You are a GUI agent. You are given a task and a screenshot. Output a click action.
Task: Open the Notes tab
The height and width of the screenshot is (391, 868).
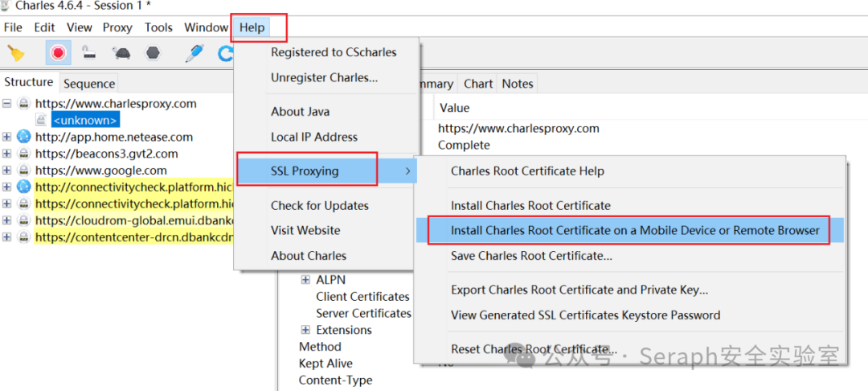[x=517, y=84]
